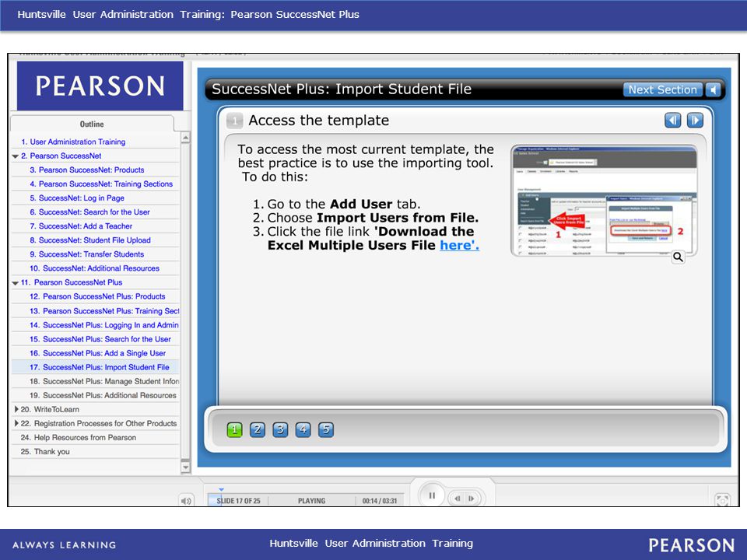This screenshot has height=560, width=747.
Task: Go to previous step with left arrow
Action: coord(672,121)
